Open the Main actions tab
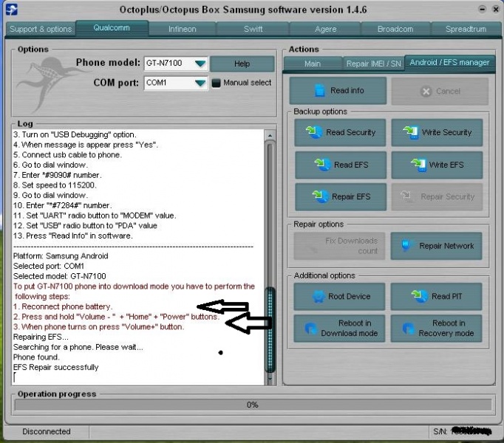Image resolution: width=504 pixels, height=443 pixels. (313, 63)
